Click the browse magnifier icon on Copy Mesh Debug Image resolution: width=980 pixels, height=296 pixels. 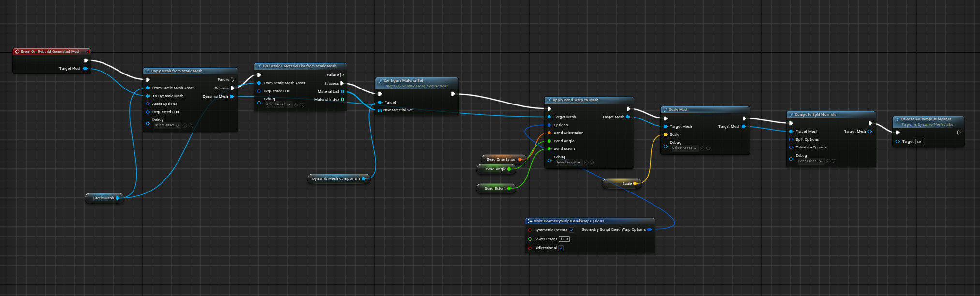[191, 125]
